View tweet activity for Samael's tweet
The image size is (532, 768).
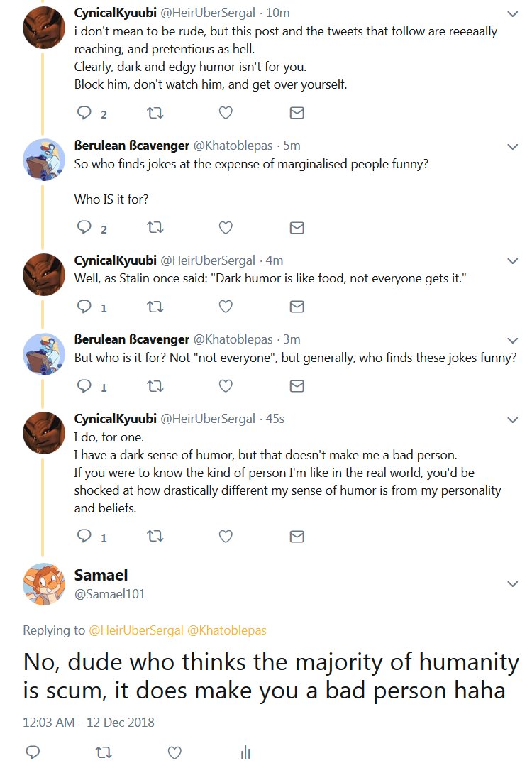pyautogui.click(x=245, y=752)
